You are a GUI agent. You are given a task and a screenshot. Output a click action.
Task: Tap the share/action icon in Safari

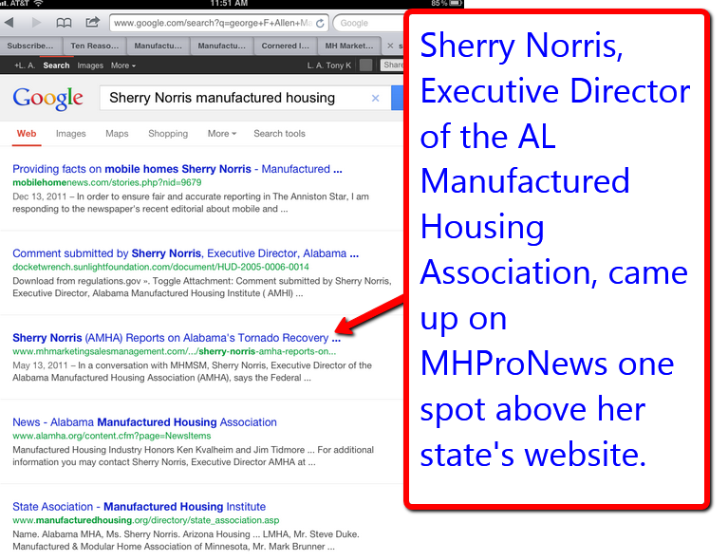(x=92, y=22)
